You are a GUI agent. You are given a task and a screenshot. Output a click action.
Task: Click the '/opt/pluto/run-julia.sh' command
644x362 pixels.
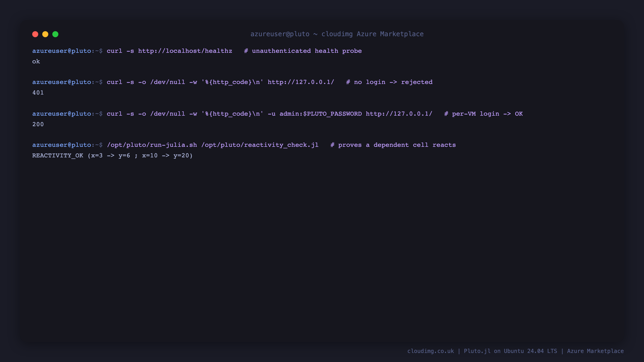pyautogui.click(x=152, y=145)
